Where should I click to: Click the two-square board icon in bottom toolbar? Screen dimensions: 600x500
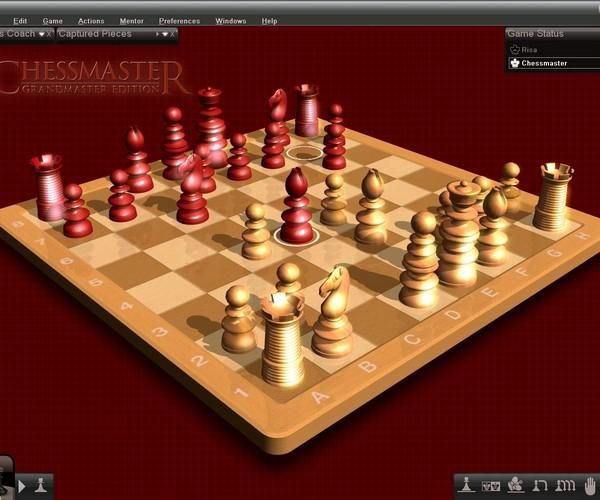pyautogui.click(x=491, y=485)
